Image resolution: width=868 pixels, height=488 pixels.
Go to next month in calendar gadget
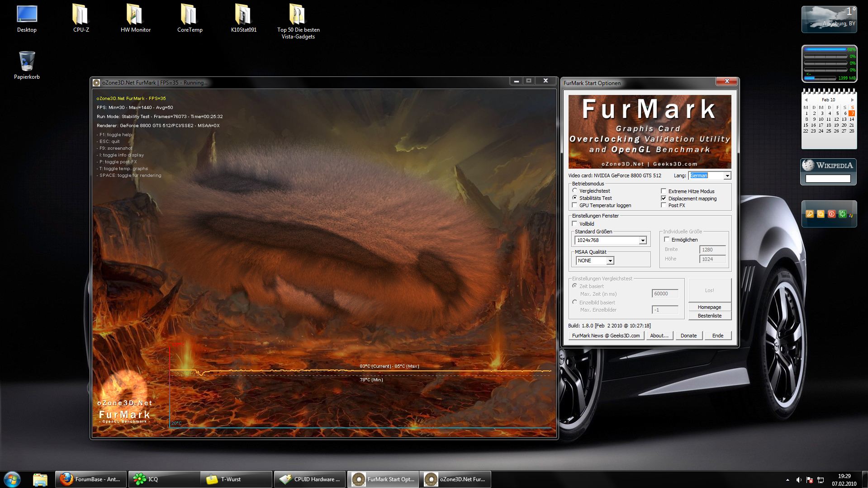click(852, 100)
